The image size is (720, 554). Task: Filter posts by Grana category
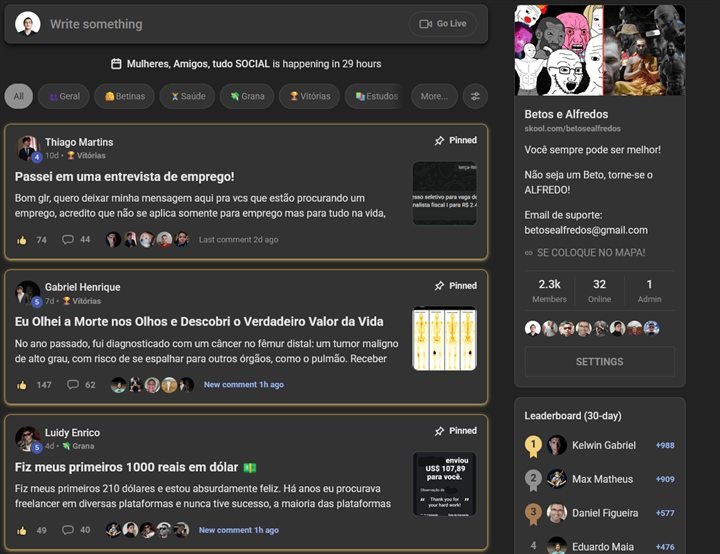pyautogui.click(x=247, y=96)
